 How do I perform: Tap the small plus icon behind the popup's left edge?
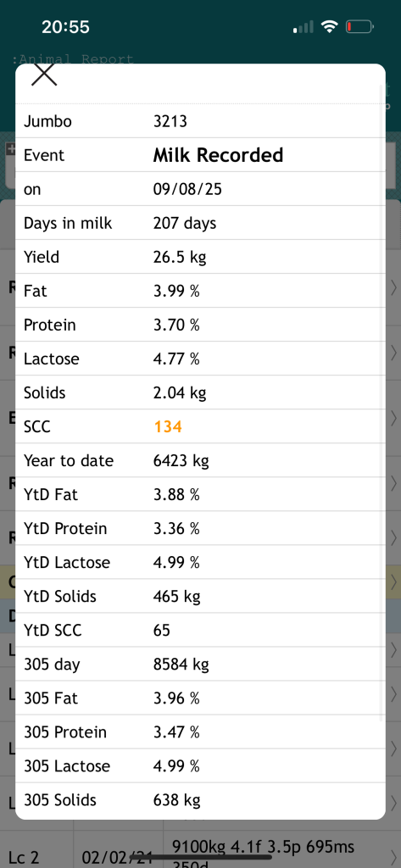tap(10, 148)
